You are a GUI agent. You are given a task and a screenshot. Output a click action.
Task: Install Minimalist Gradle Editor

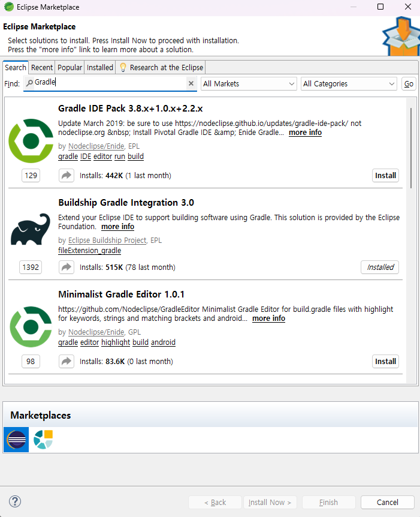(385, 362)
